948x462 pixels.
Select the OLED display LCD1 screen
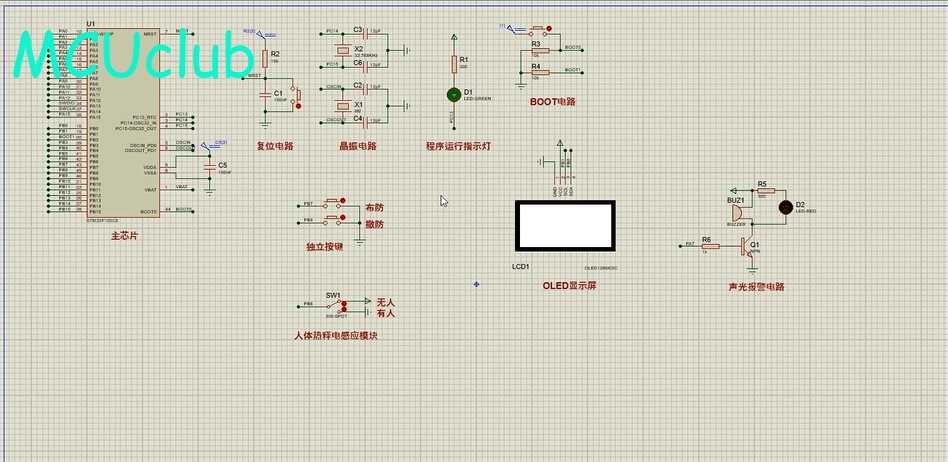[565, 225]
